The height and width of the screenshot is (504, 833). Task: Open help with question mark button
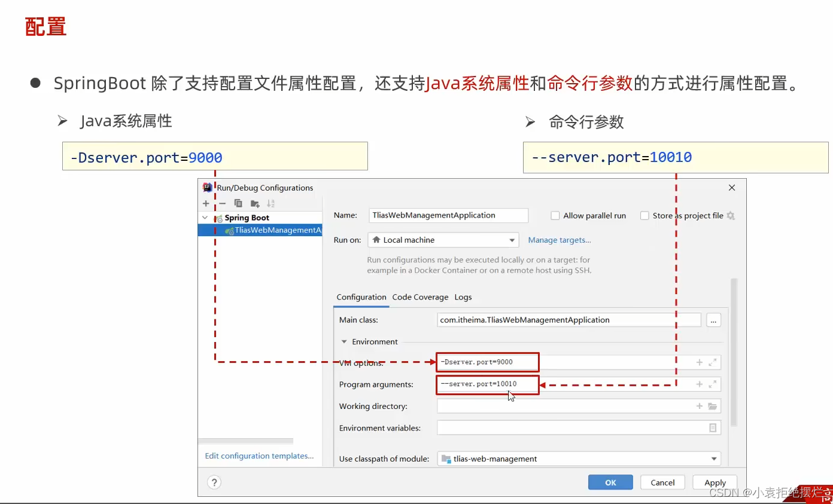[214, 482]
